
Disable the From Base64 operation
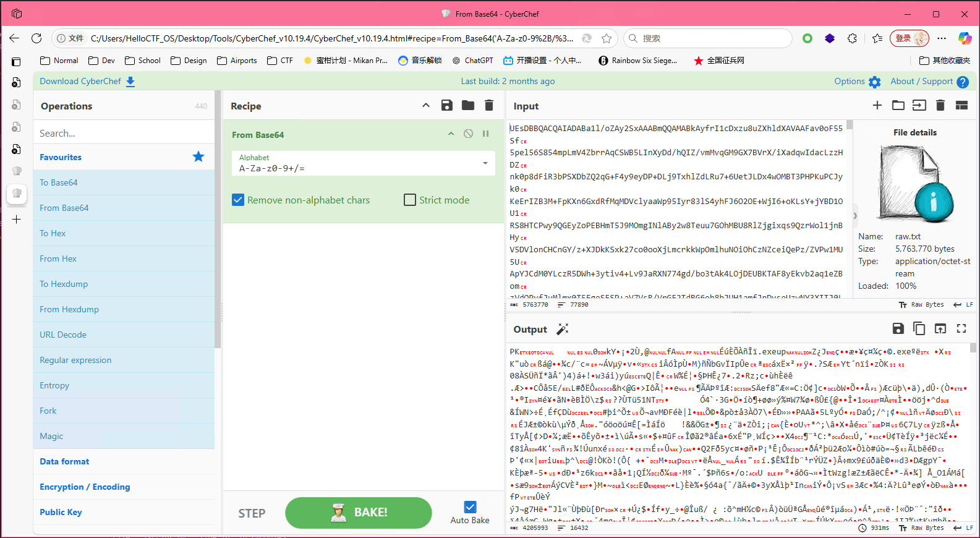tap(469, 134)
